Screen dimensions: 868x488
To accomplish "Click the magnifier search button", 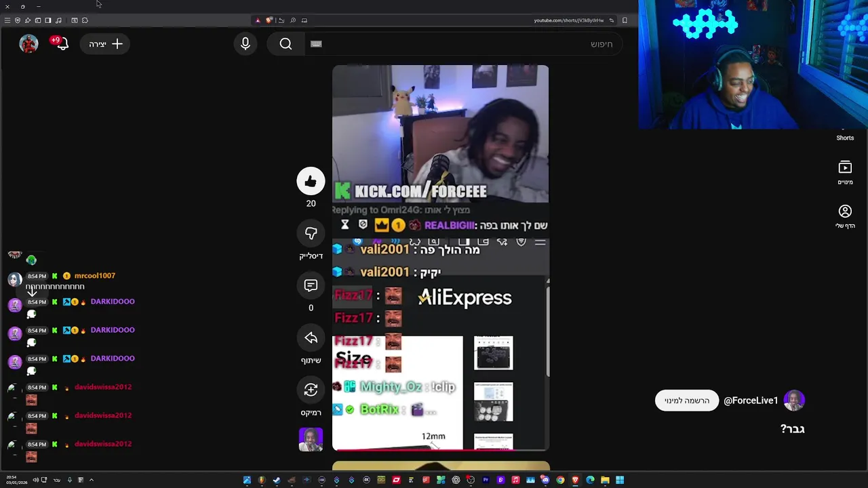I will pyautogui.click(x=285, y=44).
